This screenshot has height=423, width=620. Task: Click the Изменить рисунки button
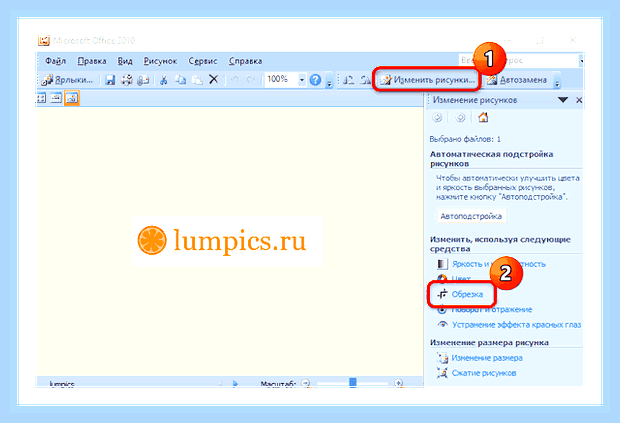tap(427, 80)
